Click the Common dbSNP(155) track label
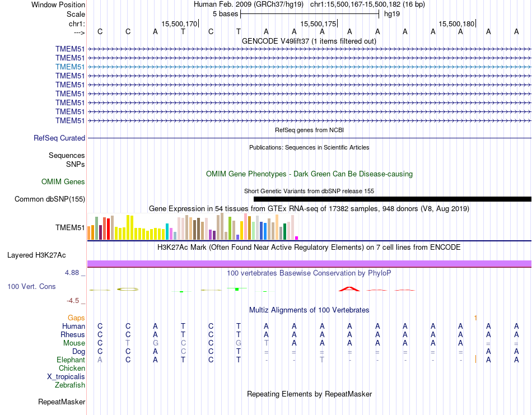The width and height of the screenshot is (532, 415). tap(50, 199)
